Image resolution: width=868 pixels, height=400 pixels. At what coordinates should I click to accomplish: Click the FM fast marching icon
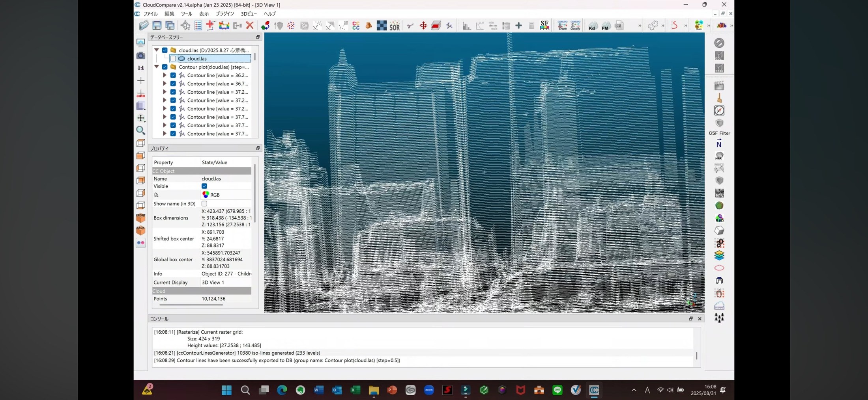605,26
